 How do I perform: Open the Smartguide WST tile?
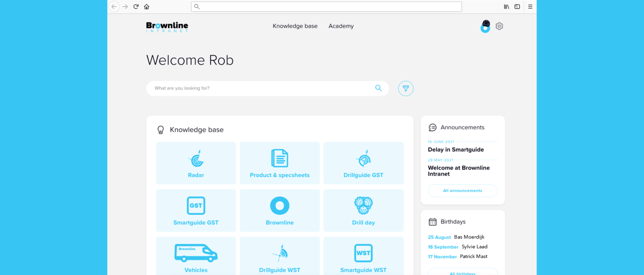pos(364,256)
